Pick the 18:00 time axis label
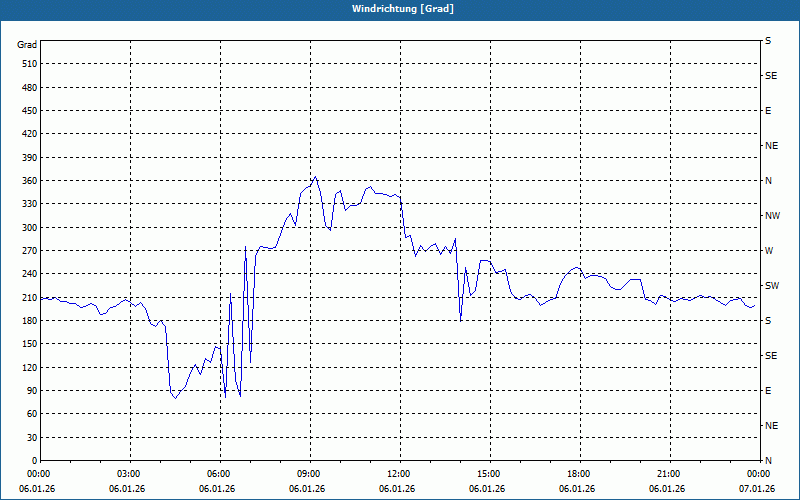 580,474
